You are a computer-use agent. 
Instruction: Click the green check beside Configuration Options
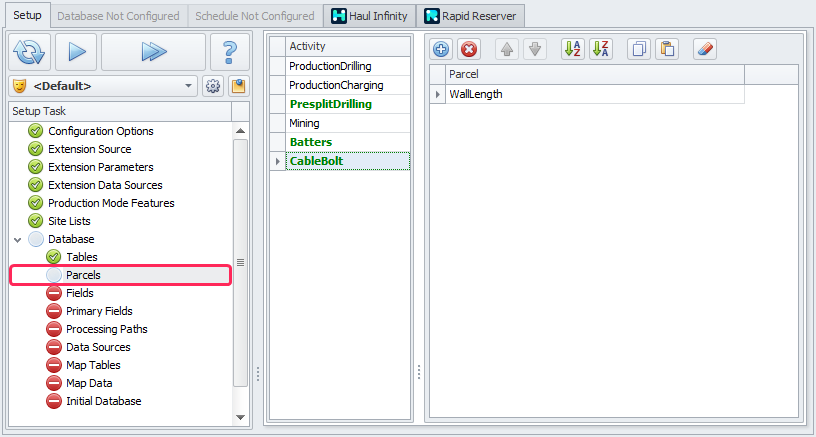35,131
